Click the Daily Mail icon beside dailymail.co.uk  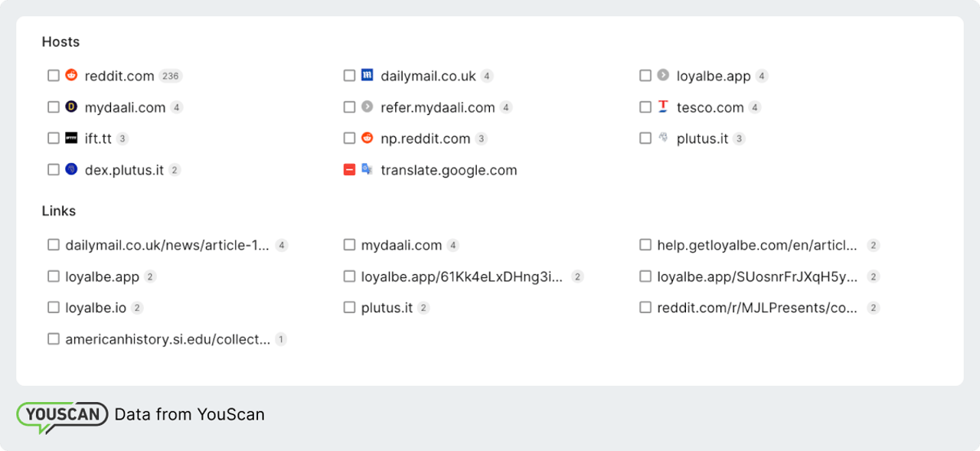pos(367,75)
